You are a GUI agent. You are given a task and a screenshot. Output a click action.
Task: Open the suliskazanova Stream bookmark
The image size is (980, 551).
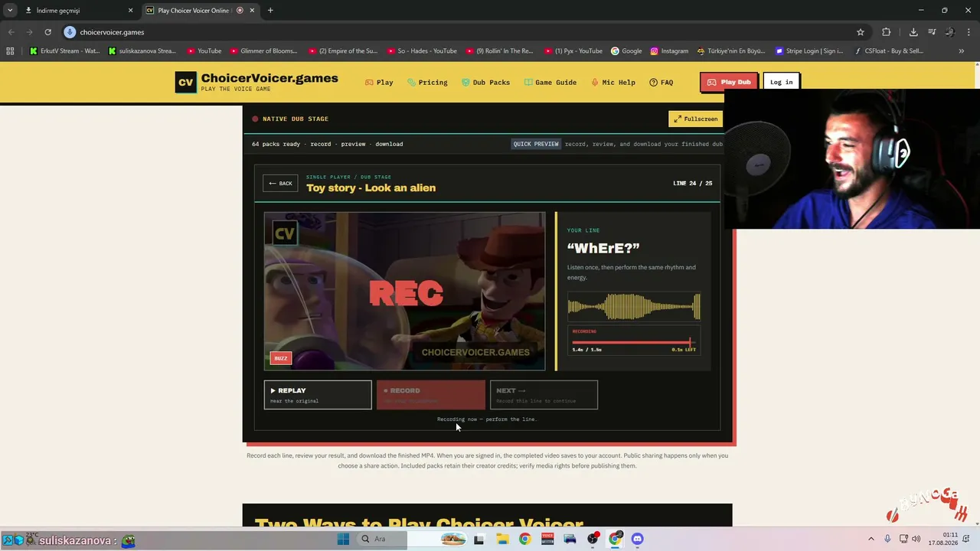(x=143, y=51)
